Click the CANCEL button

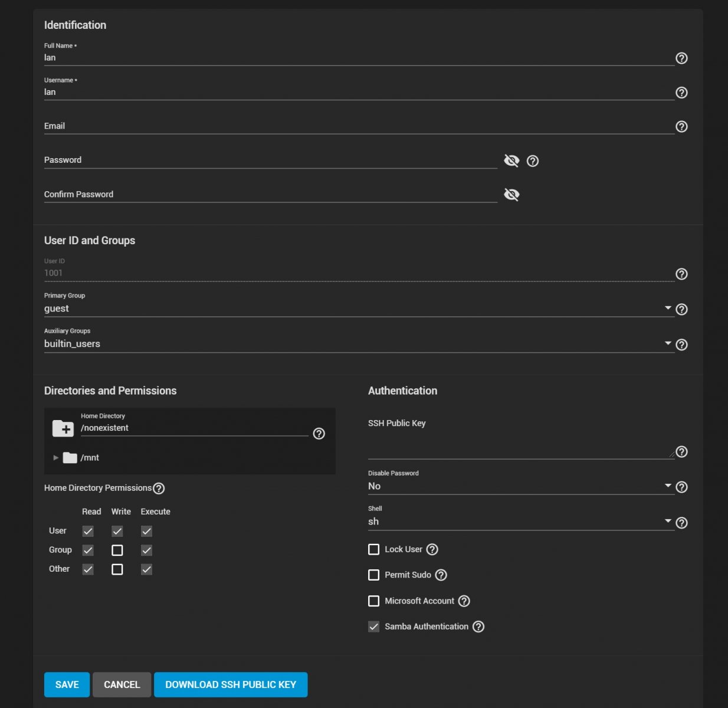click(x=122, y=684)
